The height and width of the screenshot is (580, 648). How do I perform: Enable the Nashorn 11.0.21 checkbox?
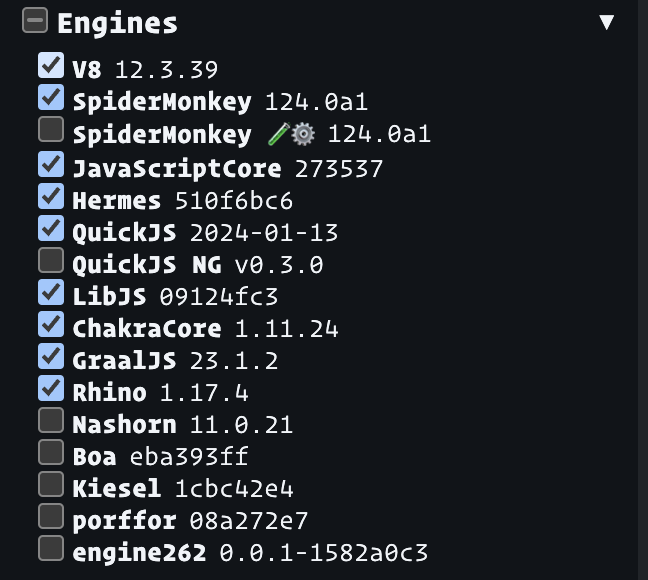point(51,420)
